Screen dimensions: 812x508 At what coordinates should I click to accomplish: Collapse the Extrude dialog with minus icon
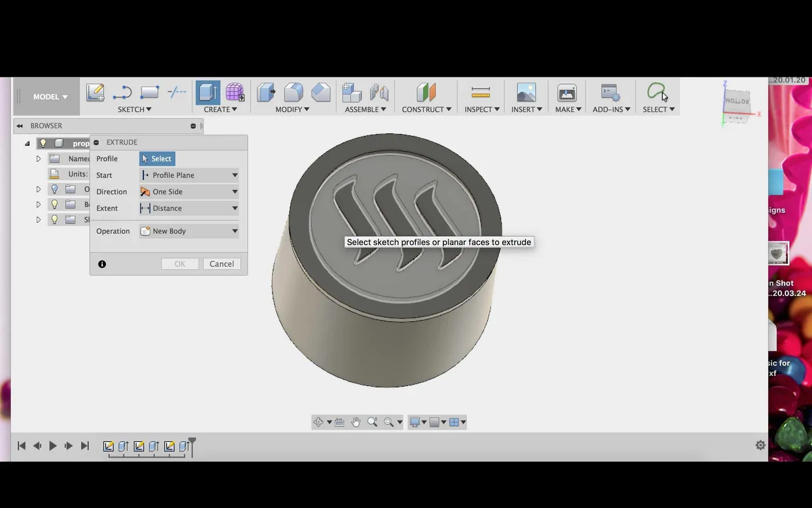point(96,143)
